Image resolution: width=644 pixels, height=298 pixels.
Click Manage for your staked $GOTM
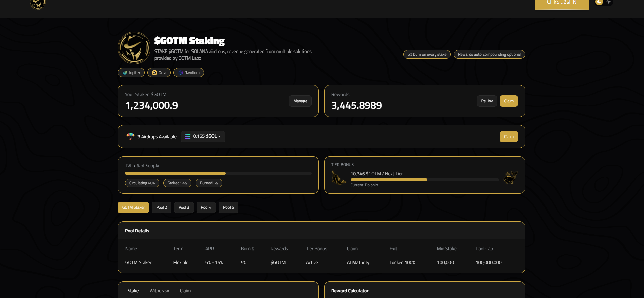coord(300,101)
